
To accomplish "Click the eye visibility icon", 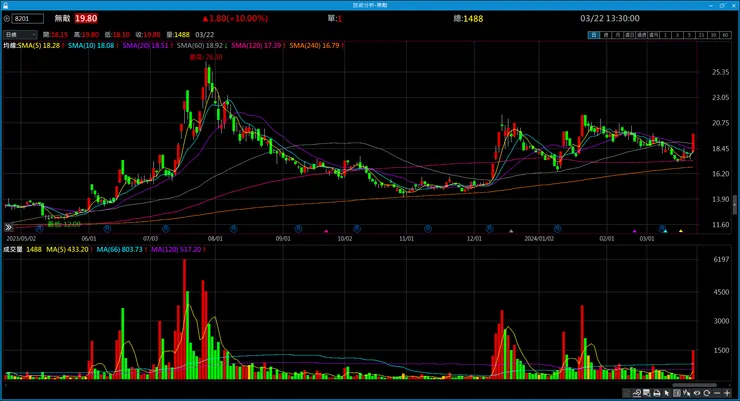I will pos(697,393).
